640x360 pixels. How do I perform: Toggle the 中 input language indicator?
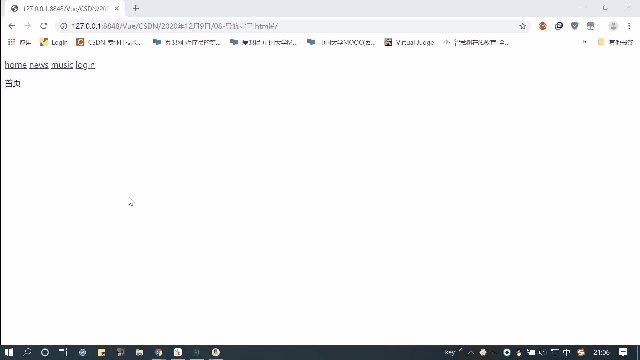point(567,352)
